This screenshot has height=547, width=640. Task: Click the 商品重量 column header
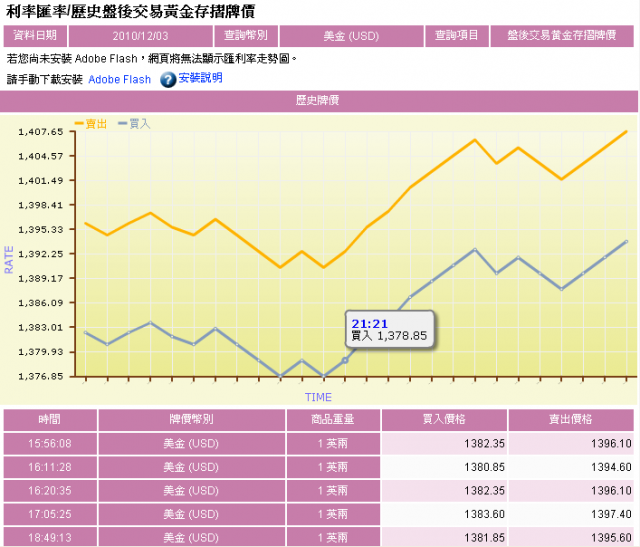333,420
